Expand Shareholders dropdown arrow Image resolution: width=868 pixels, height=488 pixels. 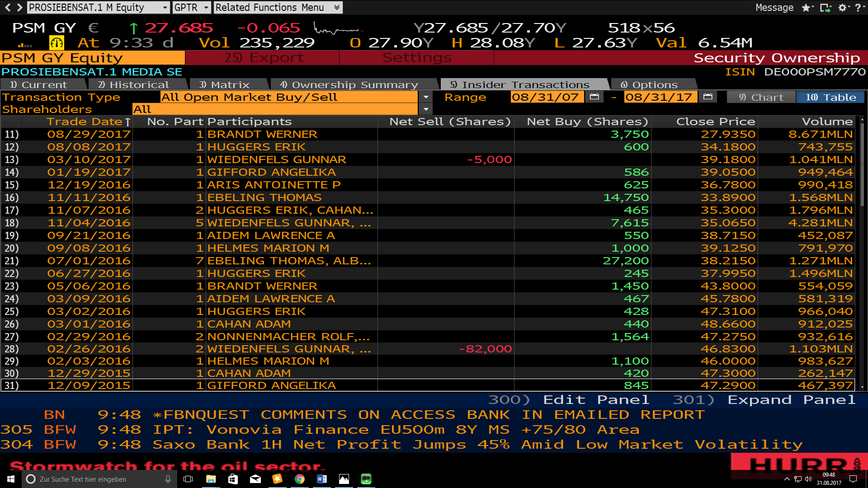pyautogui.click(x=426, y=109)
